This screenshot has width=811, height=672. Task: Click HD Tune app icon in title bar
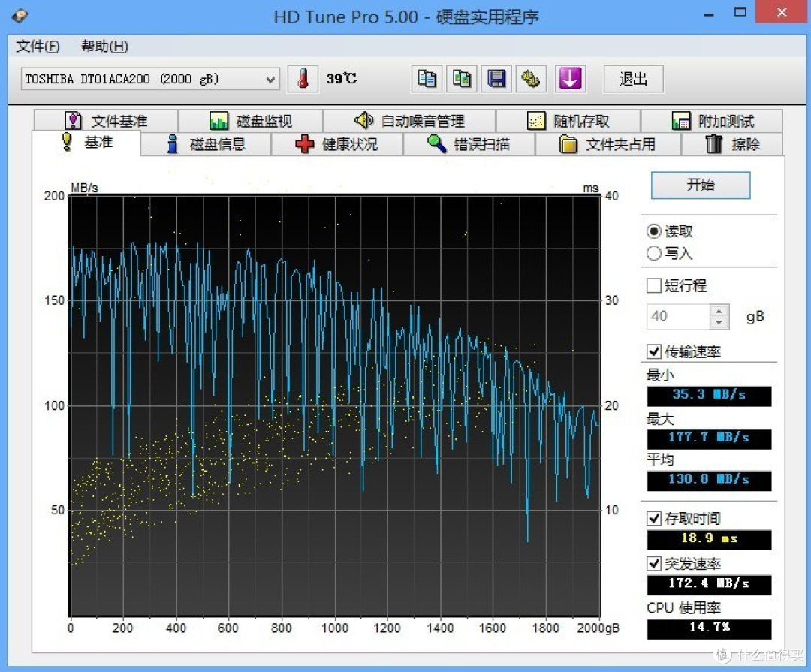coord(20,16)
